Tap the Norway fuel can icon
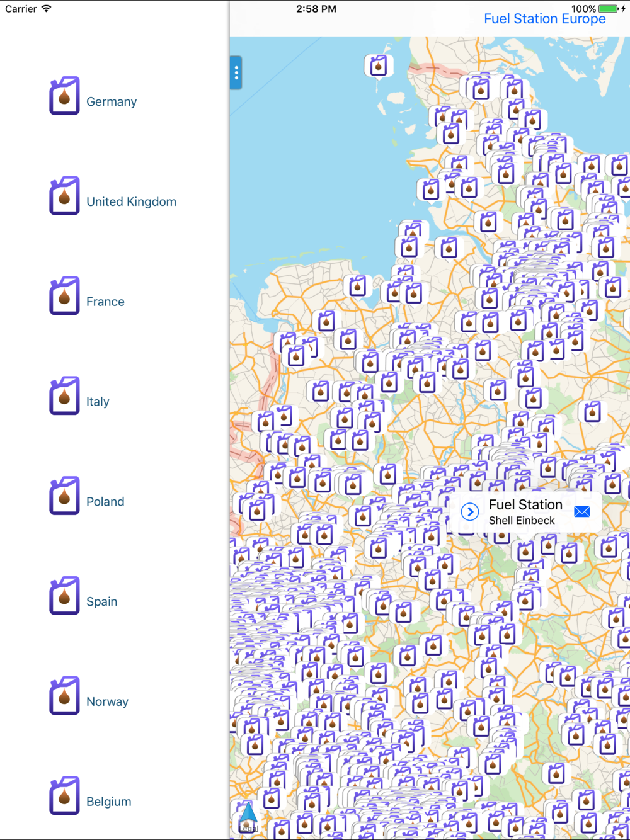Screen dimensions: 630x840 click(64, 696)
